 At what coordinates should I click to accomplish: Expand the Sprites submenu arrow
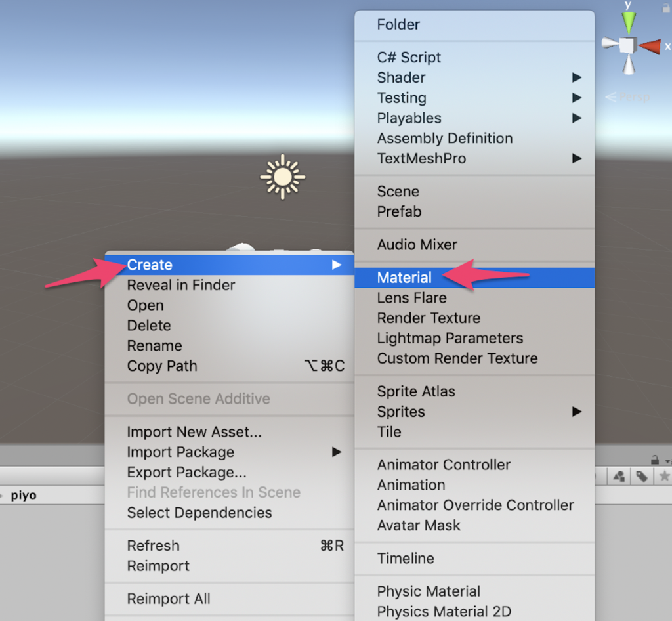(x=577, y=412)
